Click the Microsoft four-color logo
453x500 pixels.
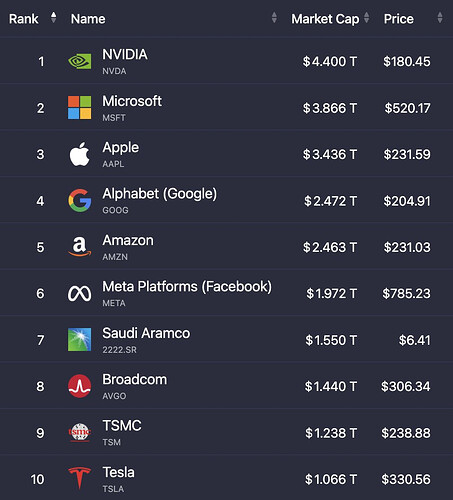point(79,108)
